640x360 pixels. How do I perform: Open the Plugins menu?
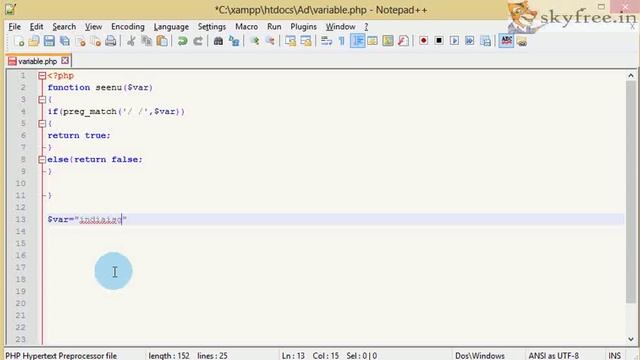303,27
